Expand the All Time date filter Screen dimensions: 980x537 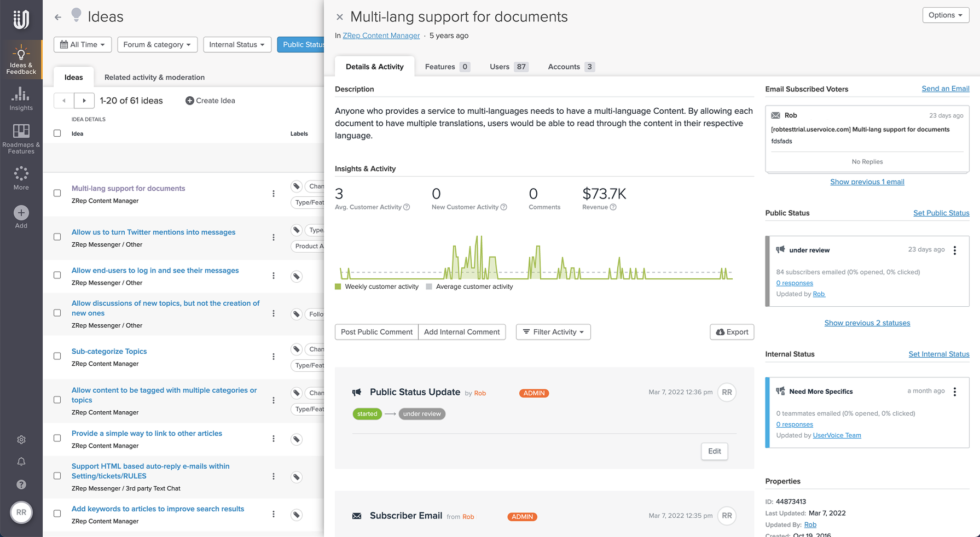click(83, 45)
